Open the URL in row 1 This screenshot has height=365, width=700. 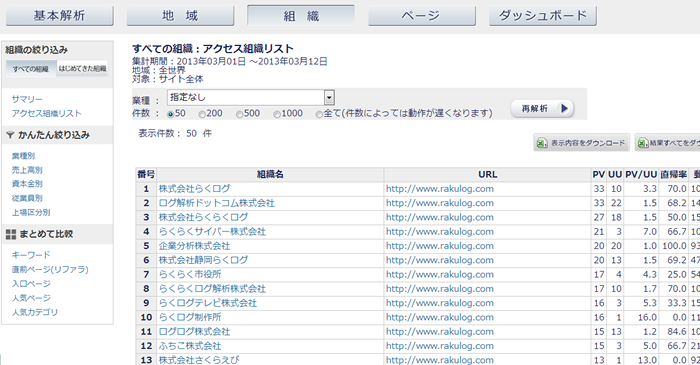[440, 189]
